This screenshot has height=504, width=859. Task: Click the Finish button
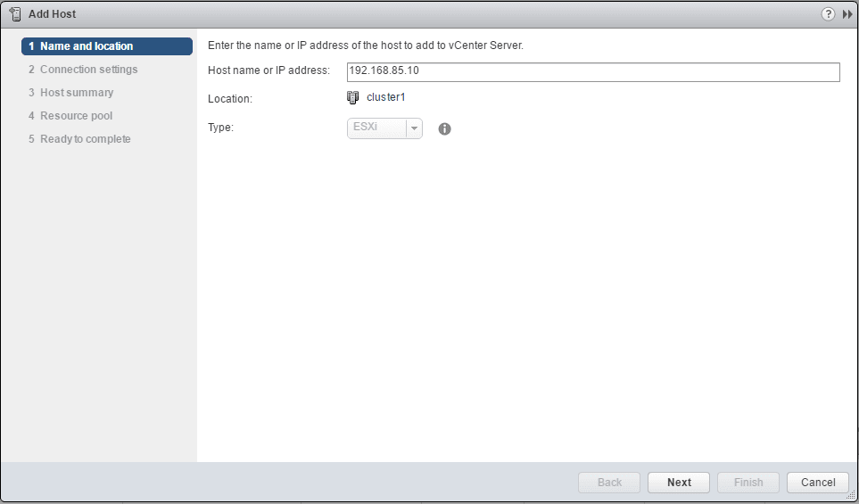pyautogui.click(x=748, y=483)
